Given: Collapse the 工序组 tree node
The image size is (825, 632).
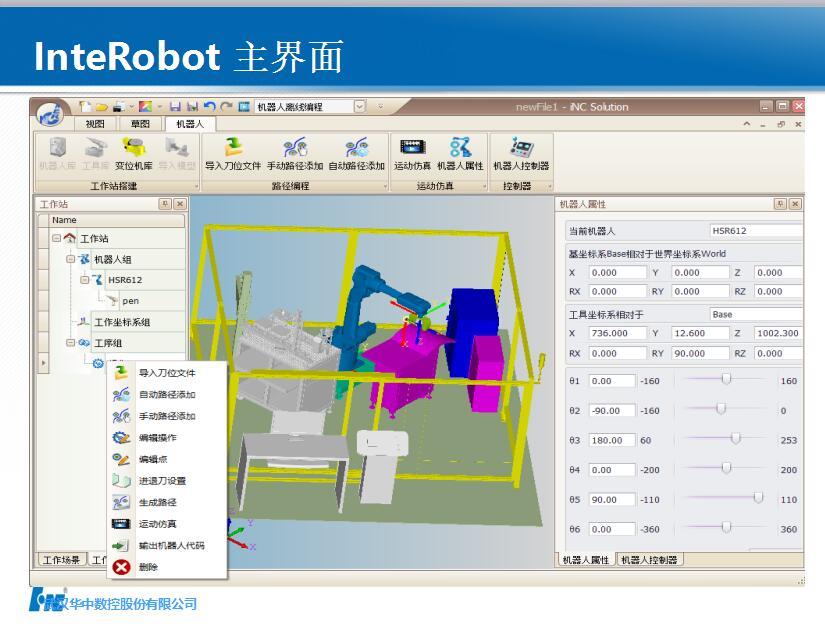Looking at the screenshot, I should click(71, 343).
